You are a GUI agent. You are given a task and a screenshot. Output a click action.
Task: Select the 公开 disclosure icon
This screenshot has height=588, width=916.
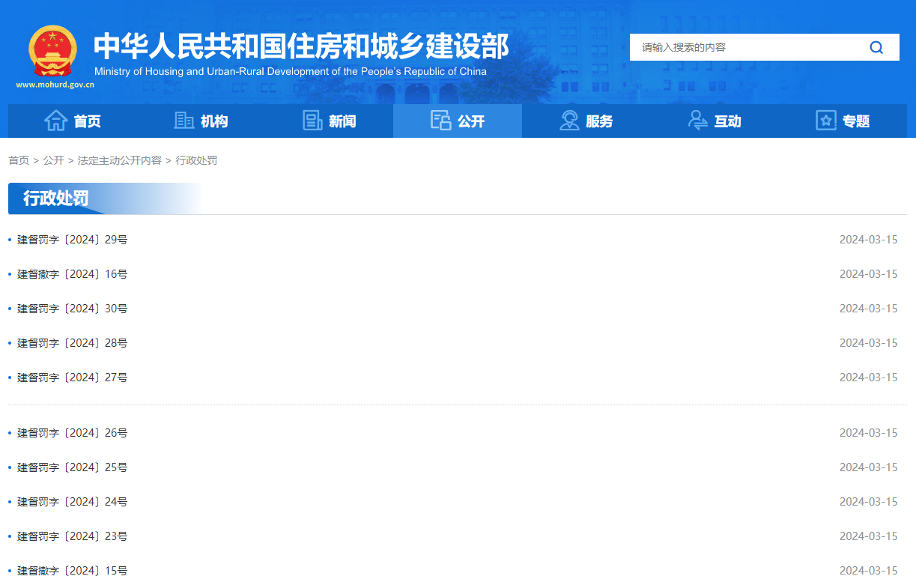pyautogui.click(x=440, y=120)
